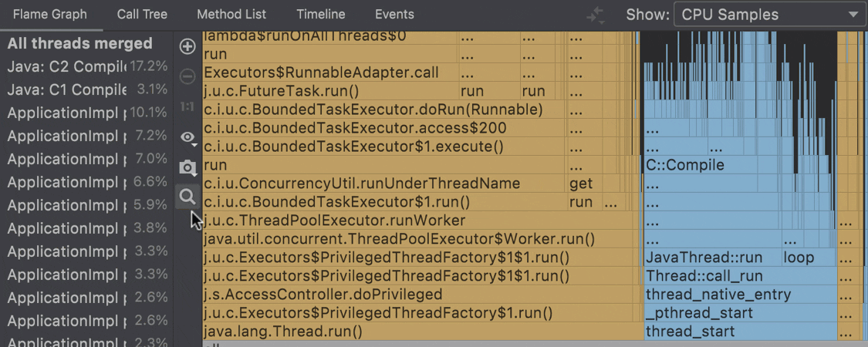Click the _pthread_start frame
Viewport: 868px width, 347px height.
point(740,314)
